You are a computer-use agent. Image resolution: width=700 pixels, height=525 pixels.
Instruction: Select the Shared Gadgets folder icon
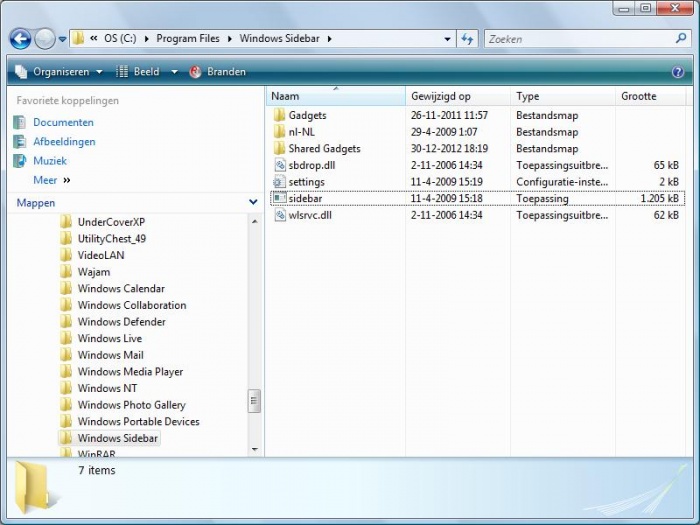coord(279,148)
